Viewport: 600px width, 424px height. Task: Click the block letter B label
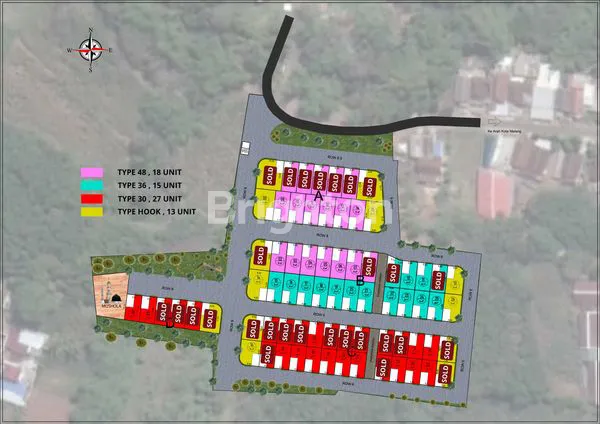(x=360, y=281)
